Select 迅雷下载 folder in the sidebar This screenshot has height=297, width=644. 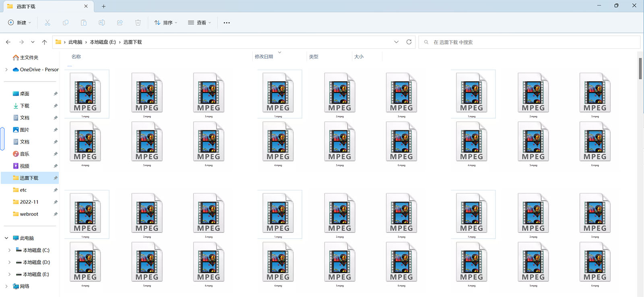tap(30, 178)
